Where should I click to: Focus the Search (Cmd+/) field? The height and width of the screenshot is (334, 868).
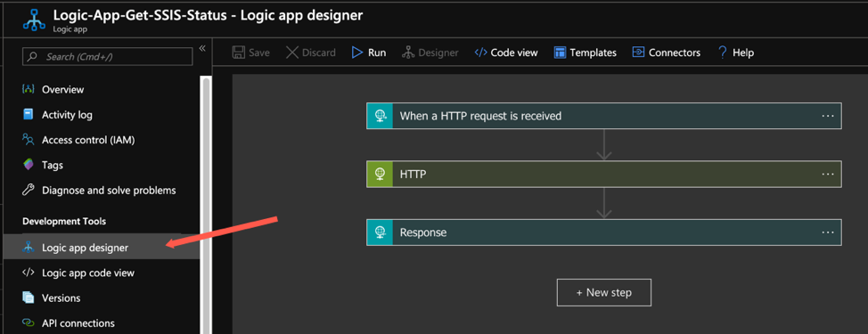[108, 56]
